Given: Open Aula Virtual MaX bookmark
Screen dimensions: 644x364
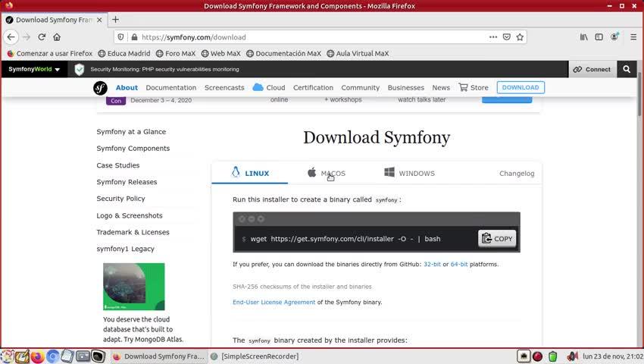Looking at the screenshot, I should coord(358,54).
